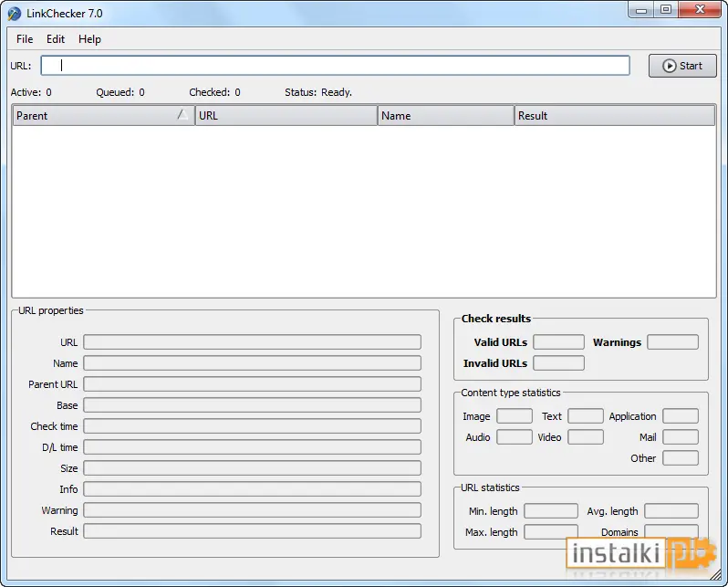Click the Name field in URL properties
Image resolution: width=728 pixels, height=587 pixels.
coord(252,363)
